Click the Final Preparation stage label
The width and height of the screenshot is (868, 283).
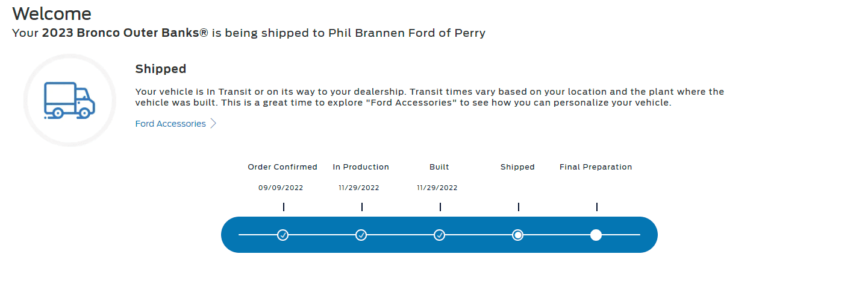click(596, 167)
